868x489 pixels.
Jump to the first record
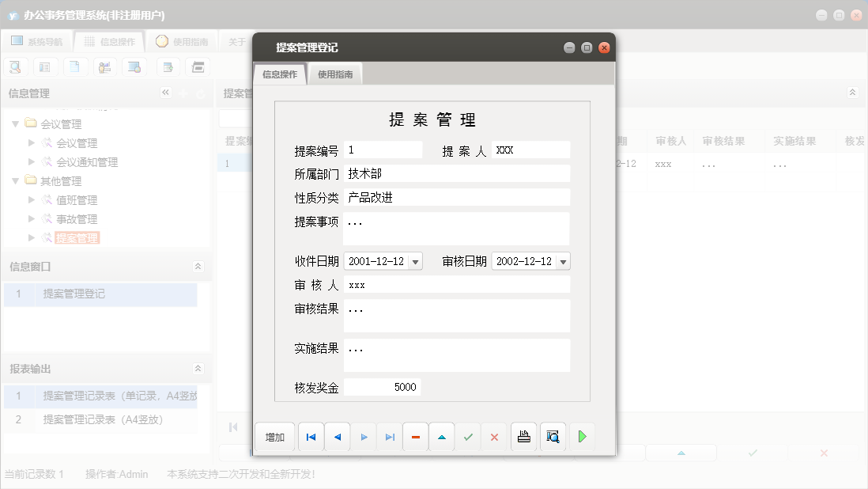pos(310,436)
